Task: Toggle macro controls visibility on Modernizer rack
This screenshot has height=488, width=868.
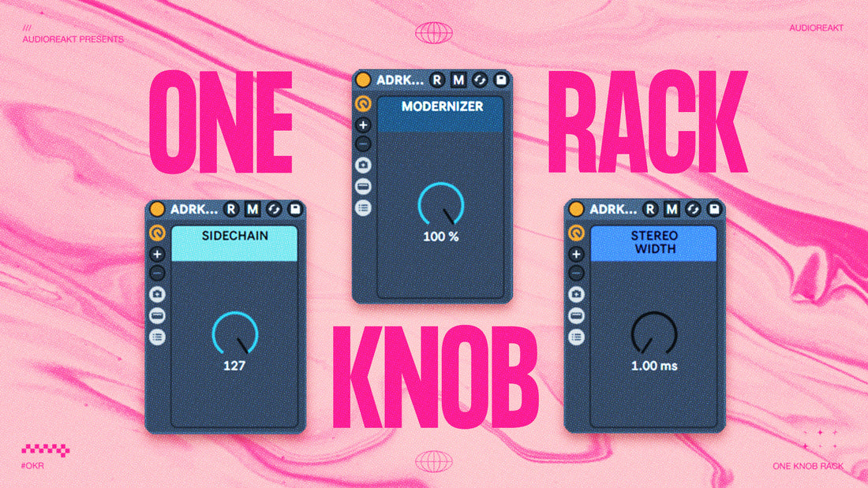Action: [x=363, y=103]
